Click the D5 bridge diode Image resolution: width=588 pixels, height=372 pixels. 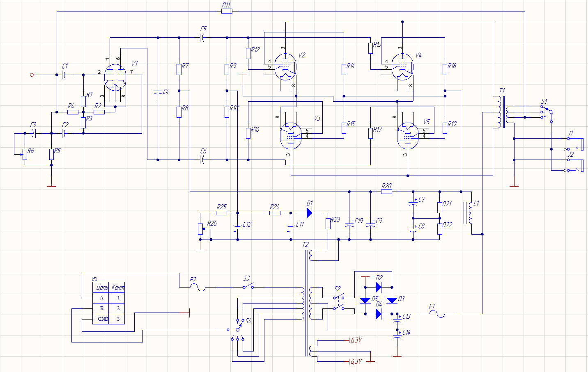(365, 300)
